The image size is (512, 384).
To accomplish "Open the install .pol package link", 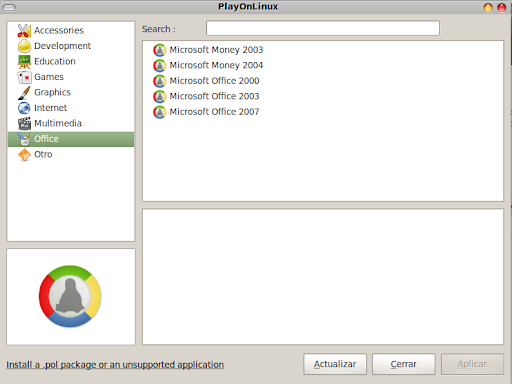I will (x=115, y=365).
